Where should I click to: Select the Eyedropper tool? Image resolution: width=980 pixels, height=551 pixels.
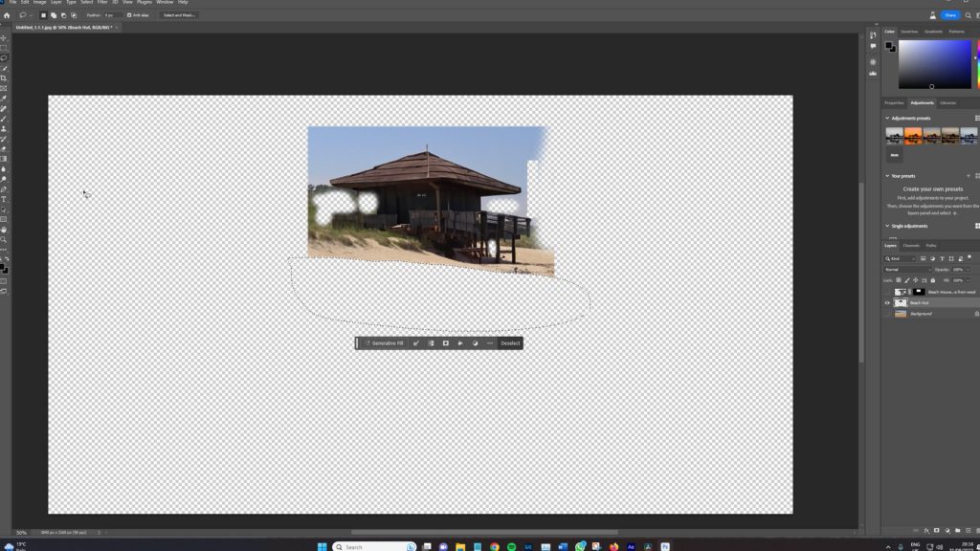tap(4, 99)
